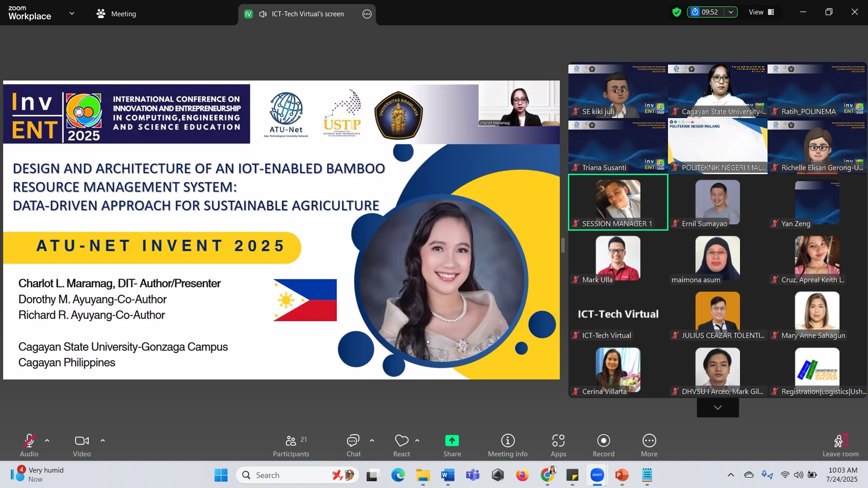Open the screen share options ellipsis
Viewport: 868px width, 488px height.
click(x=367, y=14)
